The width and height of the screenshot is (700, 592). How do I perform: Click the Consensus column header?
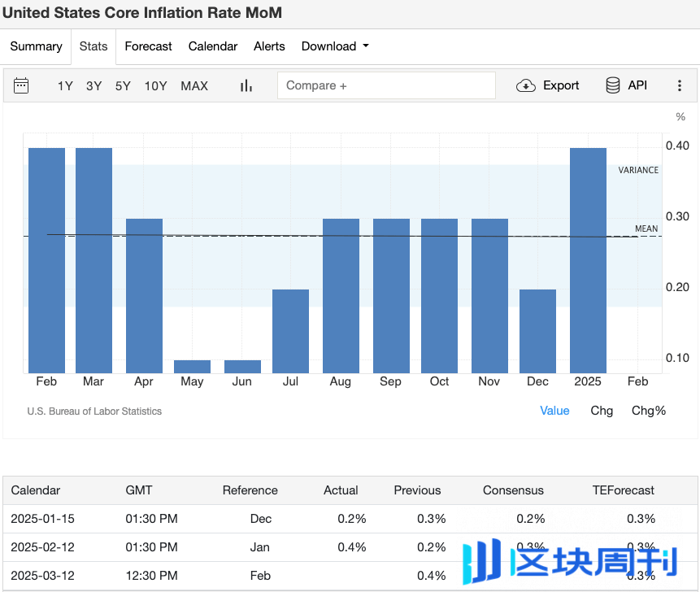[x=513, y=490]
